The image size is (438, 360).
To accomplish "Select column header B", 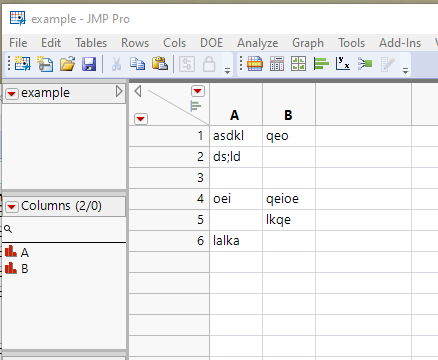I will (289, 104).
